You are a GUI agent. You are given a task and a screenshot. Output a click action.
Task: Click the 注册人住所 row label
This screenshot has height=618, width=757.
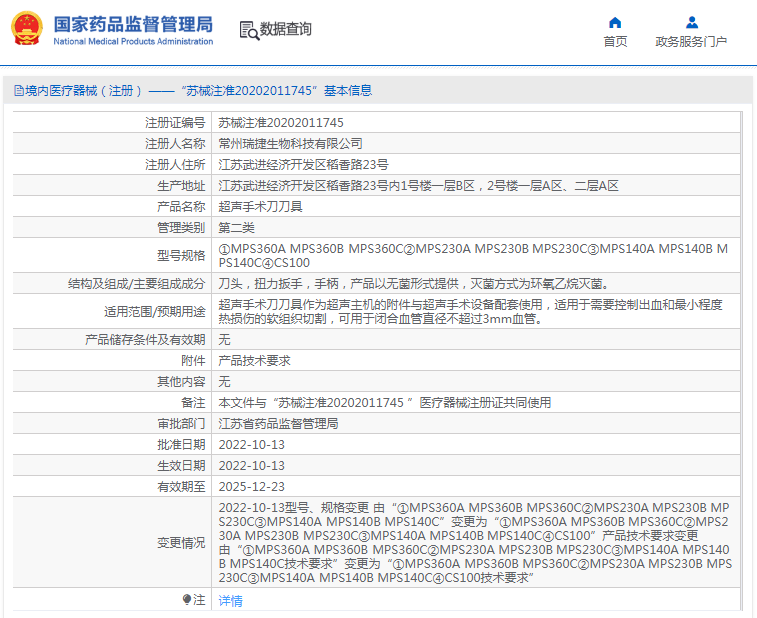point(175,165)
